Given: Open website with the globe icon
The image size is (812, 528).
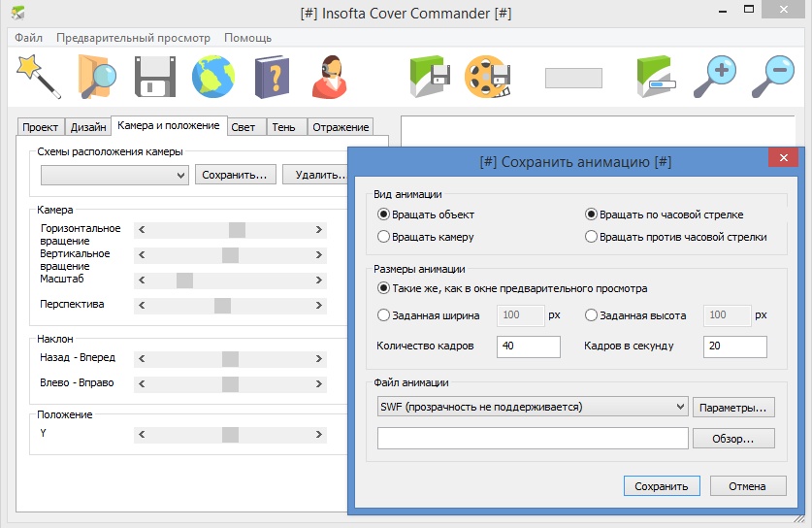Looking at the screenshot, I should click(x=212, y=77).
